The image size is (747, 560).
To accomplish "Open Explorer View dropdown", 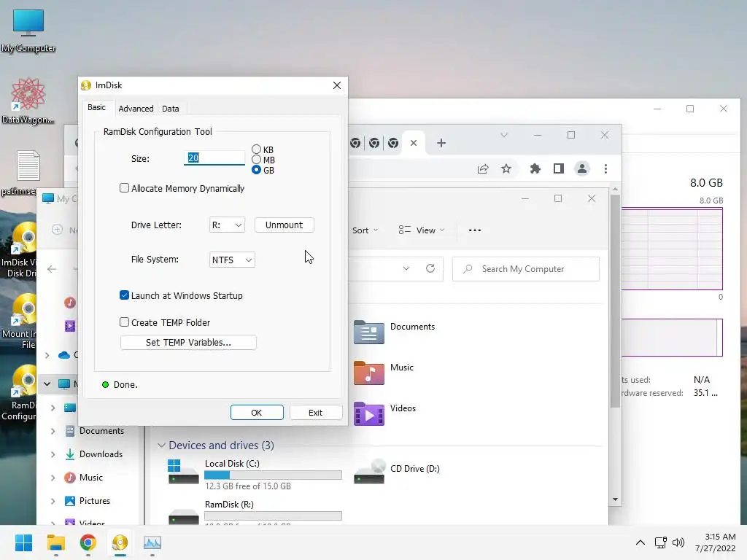I will 422,230.
